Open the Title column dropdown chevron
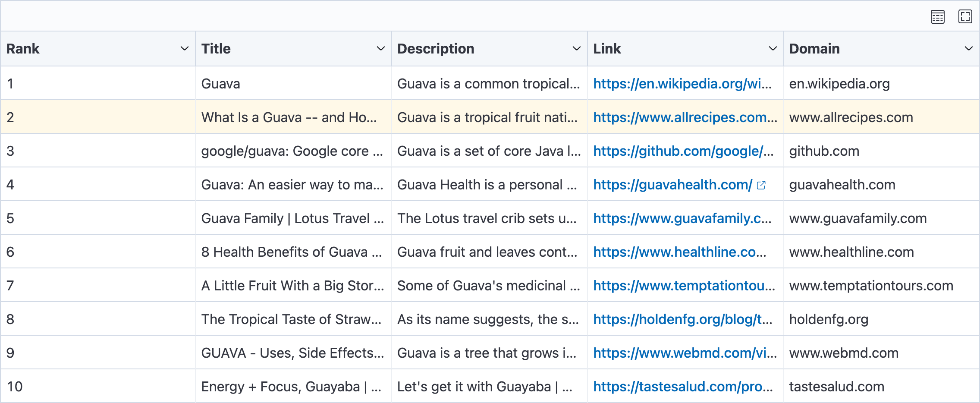The width and height of the screenshot is (980, 403). click(x=380, y=49)
